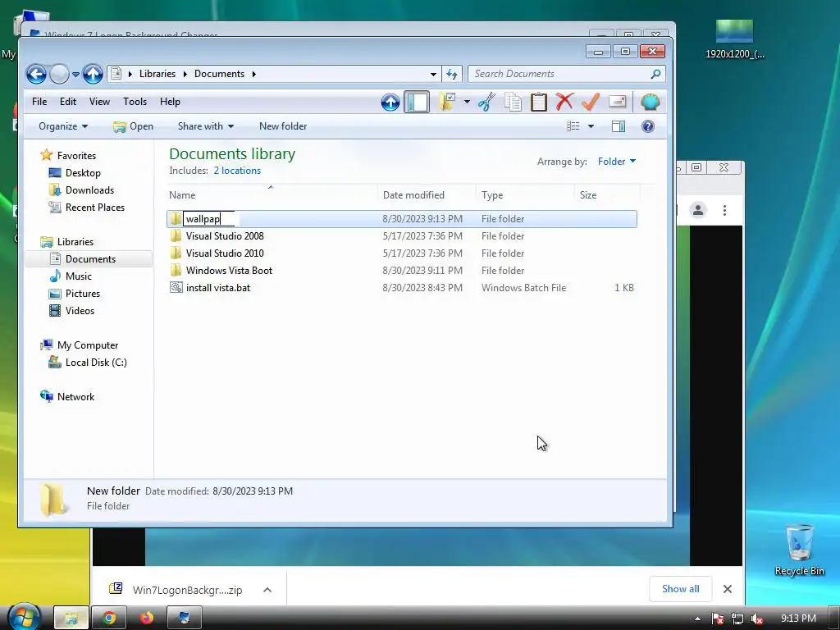Open the File menu

(x=39, y=102)
